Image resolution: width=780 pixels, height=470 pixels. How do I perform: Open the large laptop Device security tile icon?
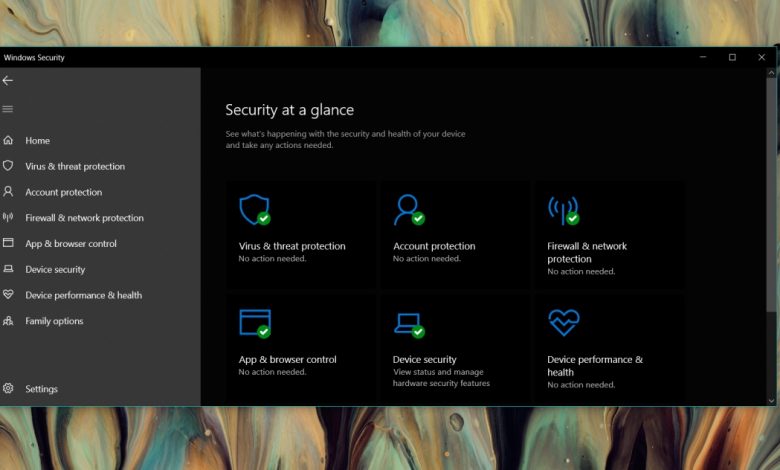pos(409,325)
